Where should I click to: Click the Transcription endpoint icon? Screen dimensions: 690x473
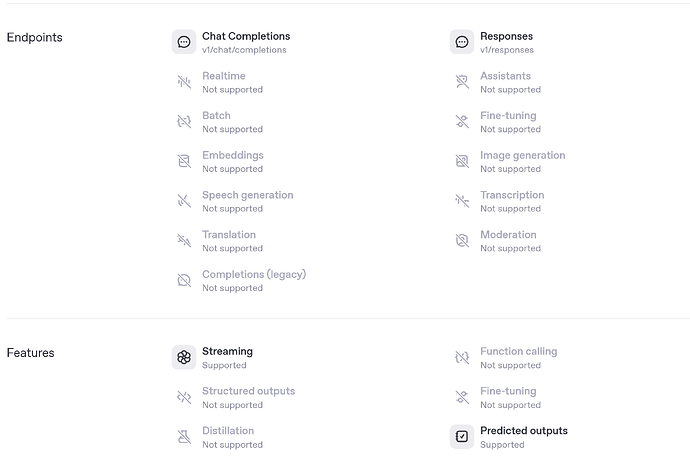click(462, 201)
